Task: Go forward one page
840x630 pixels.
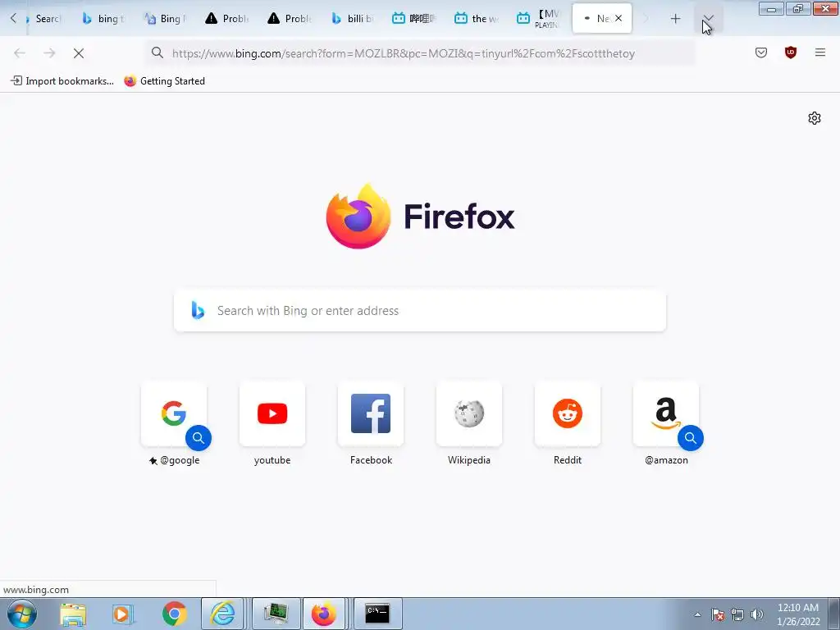Action: [x=49, y=53]
